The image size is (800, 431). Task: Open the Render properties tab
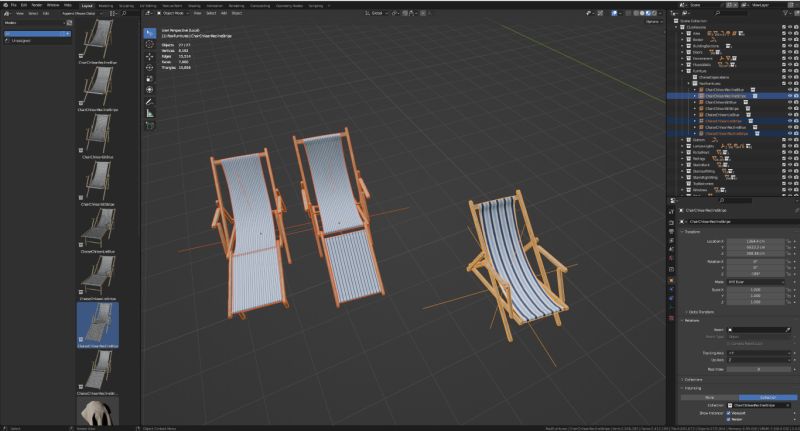[x=671, y=222]
